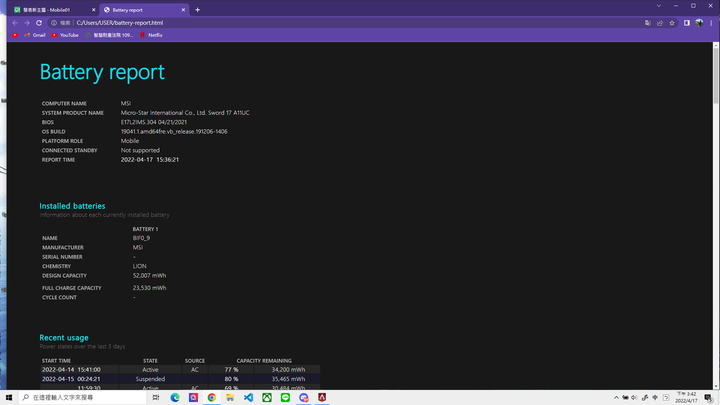Screen dimensions: 720x405
Task: Open the Windows Start menu
Action: (x=9, y=397)
